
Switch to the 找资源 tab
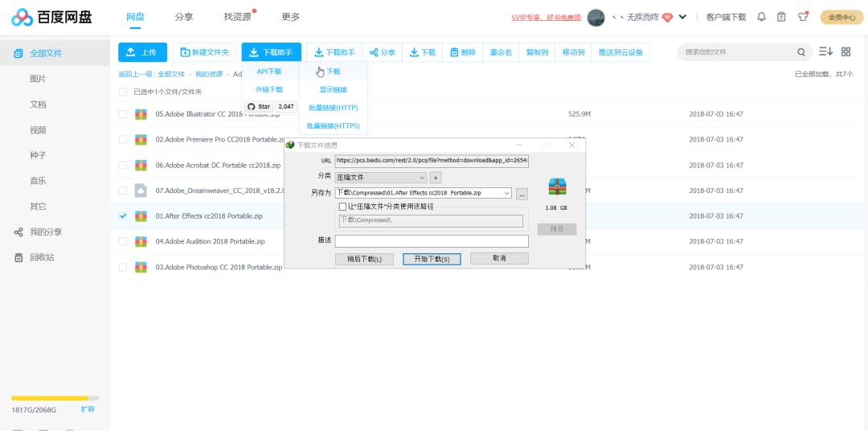click(x=237, y=17)
